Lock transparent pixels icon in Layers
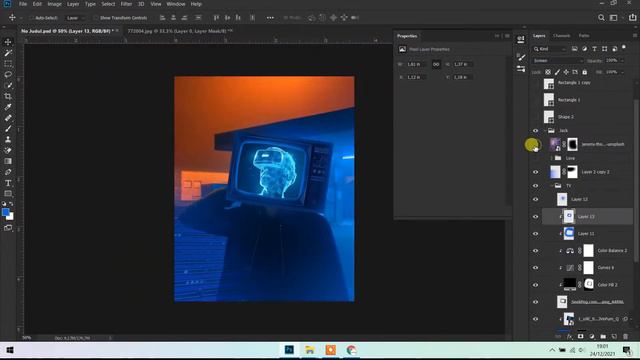 [548, 72]
